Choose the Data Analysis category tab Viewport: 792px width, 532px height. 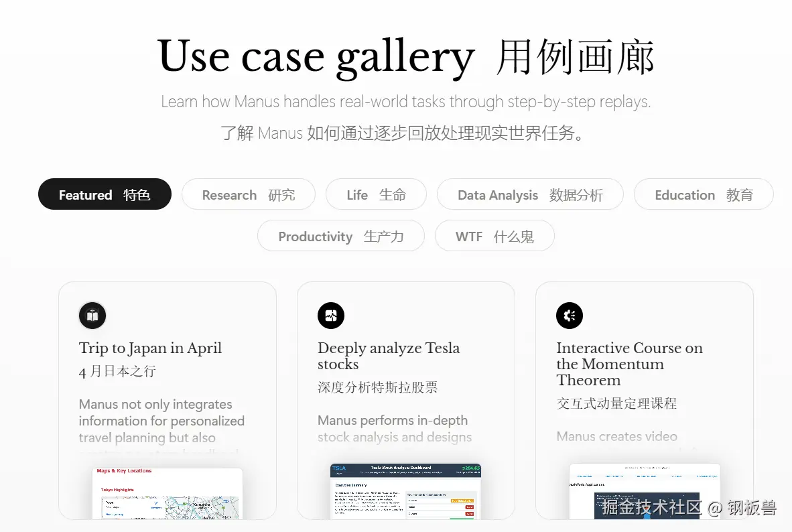point(530,194)
